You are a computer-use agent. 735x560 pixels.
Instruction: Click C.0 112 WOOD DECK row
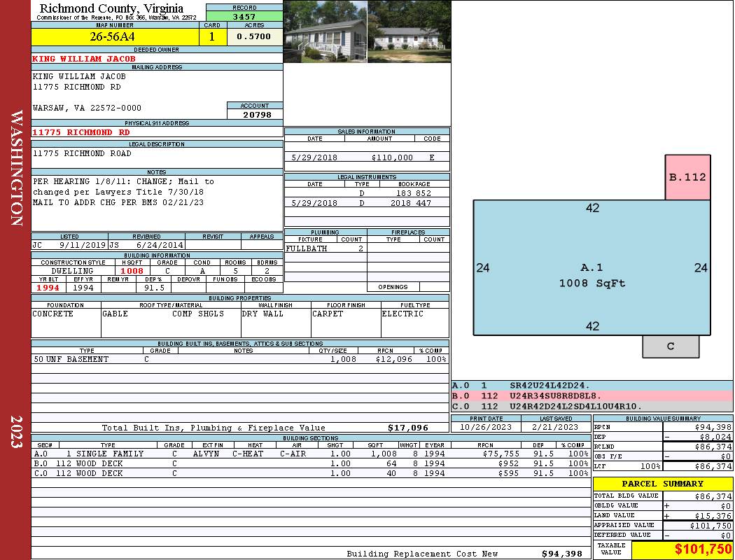tap(311, 473)
